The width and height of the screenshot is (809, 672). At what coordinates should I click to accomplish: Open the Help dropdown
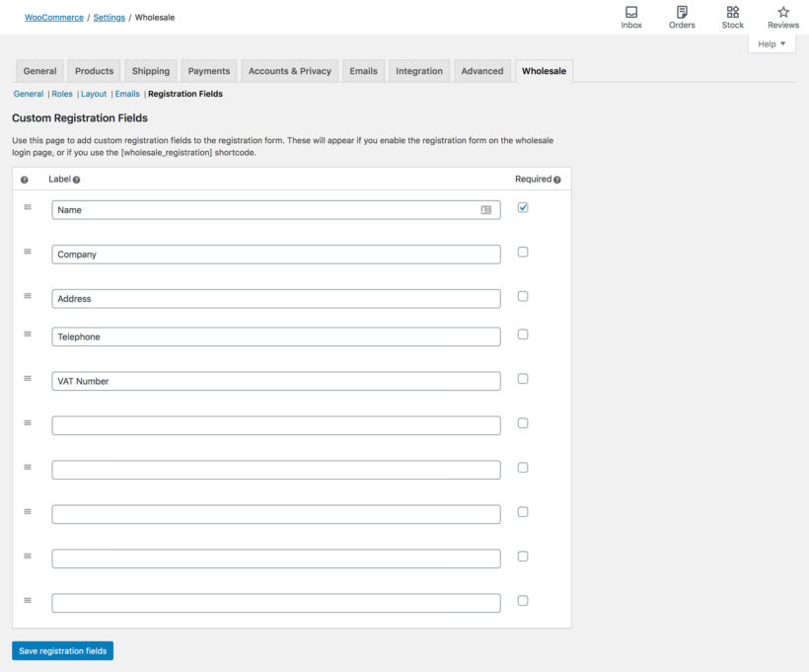coord(772,42)
